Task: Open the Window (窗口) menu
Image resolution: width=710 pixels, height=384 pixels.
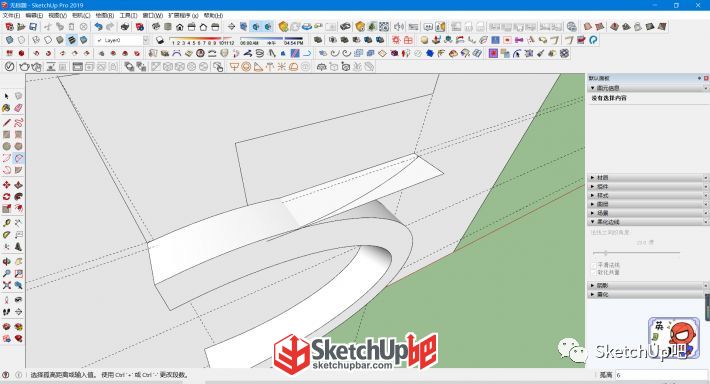Action: click(x=153, y=15)
